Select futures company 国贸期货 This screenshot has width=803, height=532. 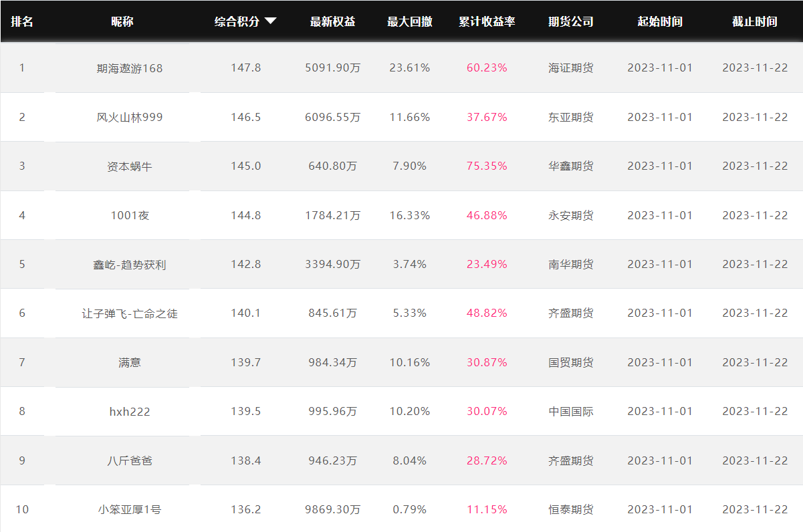(x=571, y=362)
